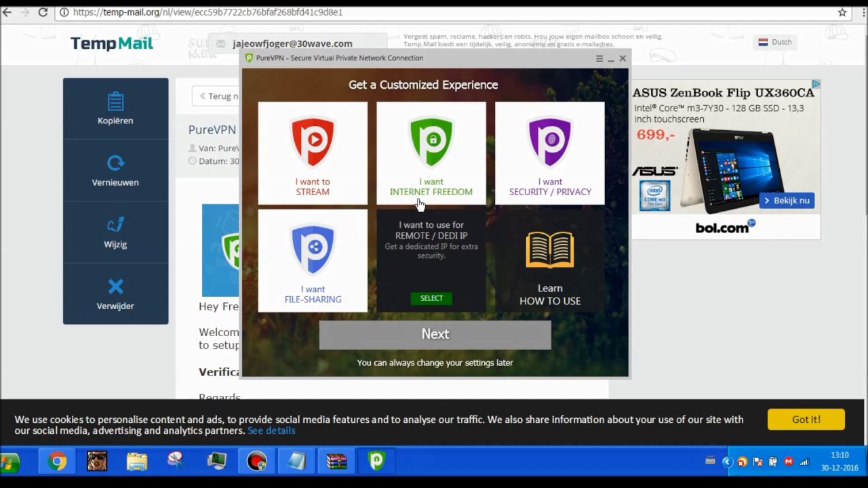Accept cookies with the Got it! button
Screen dimensions: 868x488
coord(806,420)
